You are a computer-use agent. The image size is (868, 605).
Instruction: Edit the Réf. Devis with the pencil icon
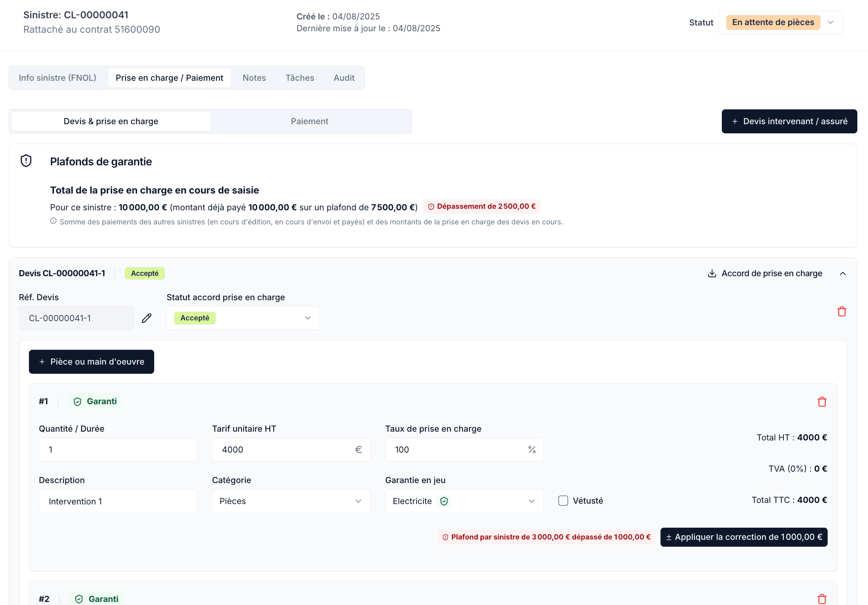point(147,318)
